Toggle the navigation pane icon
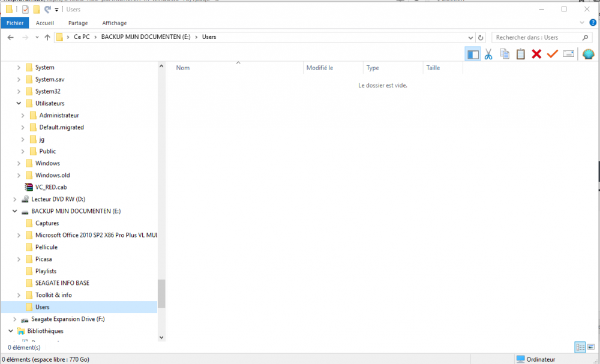The width and height of the screenshot is (600, 364). click(473, 55)
